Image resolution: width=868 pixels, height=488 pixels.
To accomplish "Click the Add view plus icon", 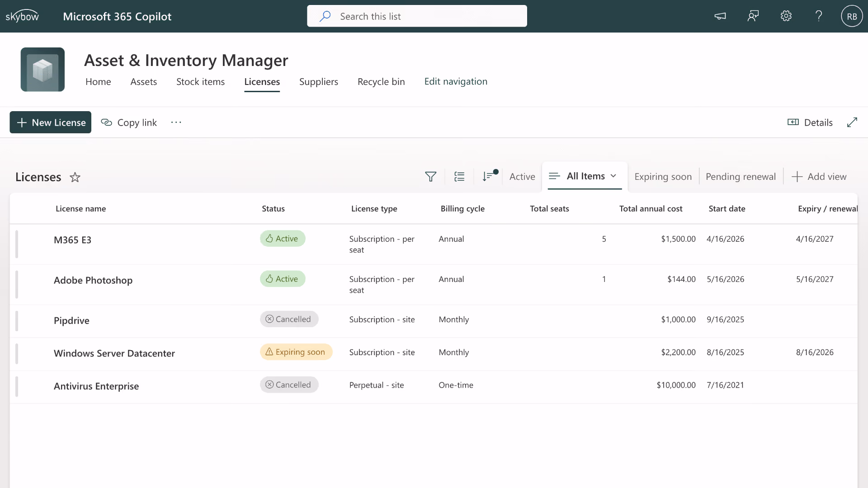I will [x=797, y=177].
